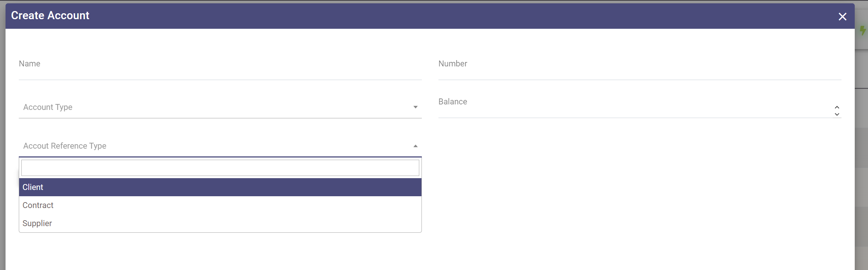Click the Account Type dropdown arrow
This screenshot has height=270, width=868.
(x=415, y=107)
